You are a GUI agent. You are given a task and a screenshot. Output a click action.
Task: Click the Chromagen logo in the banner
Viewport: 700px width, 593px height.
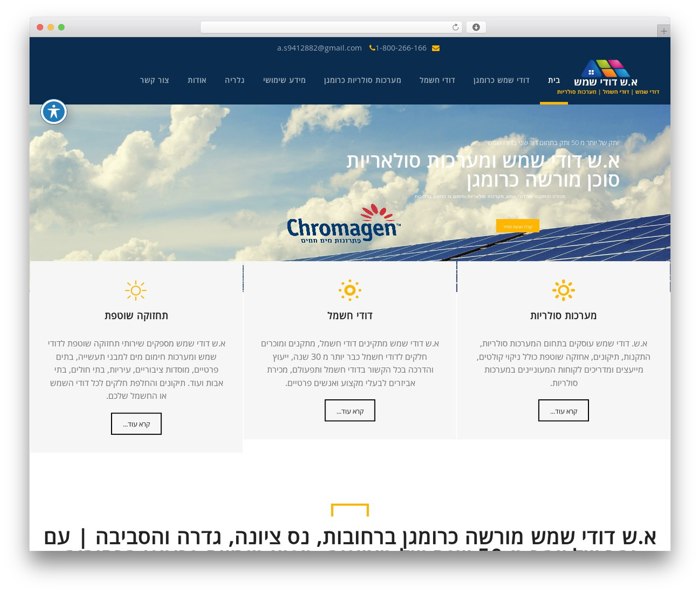click(344, 224)
